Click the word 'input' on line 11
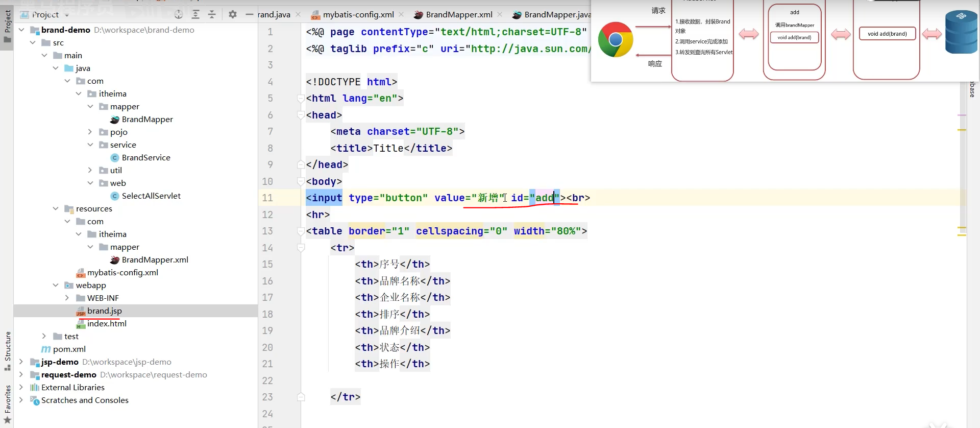The width and height of the screenshot is (980, 428). (327, 198)
